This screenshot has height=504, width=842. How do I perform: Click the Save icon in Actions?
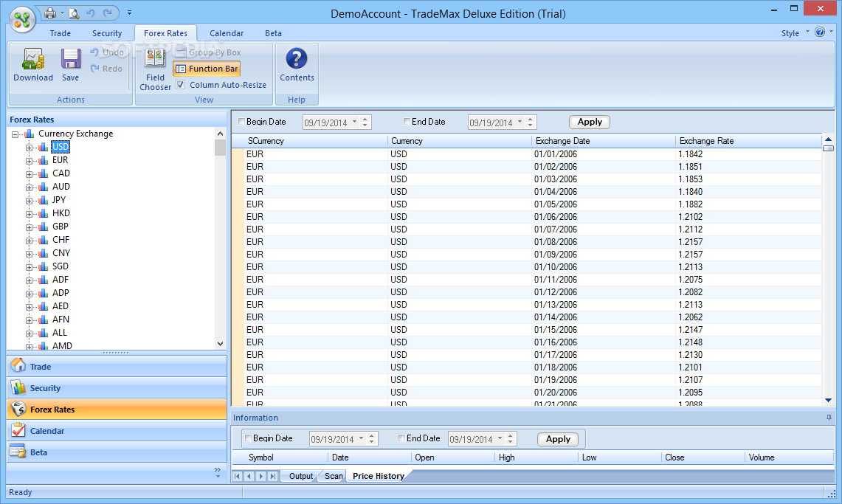(70, 65)
